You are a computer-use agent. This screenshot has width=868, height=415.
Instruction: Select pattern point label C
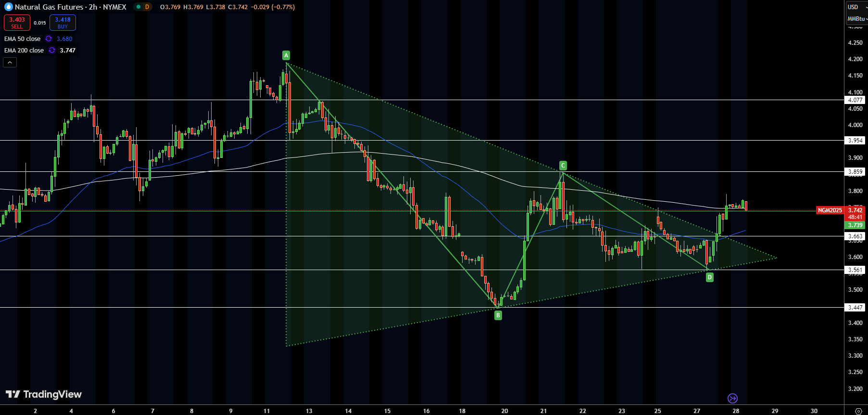point(563,166)
